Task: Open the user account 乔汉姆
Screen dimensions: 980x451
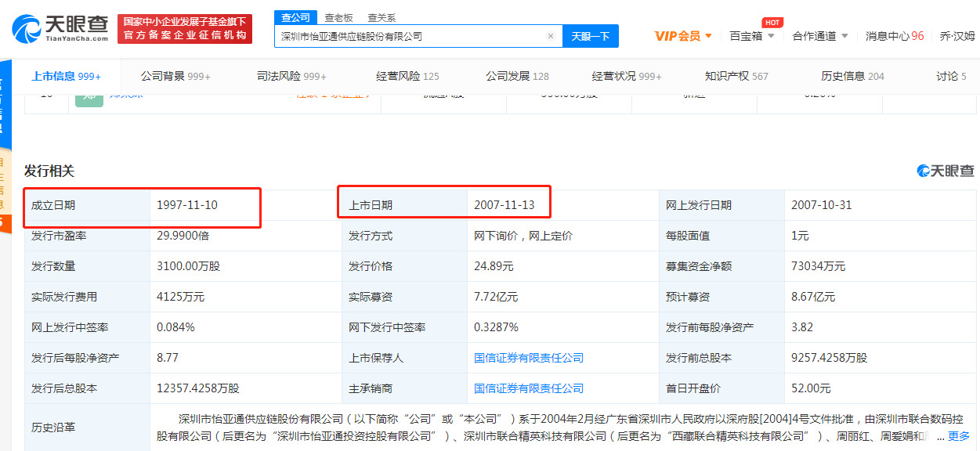Action: click(957, 36)
